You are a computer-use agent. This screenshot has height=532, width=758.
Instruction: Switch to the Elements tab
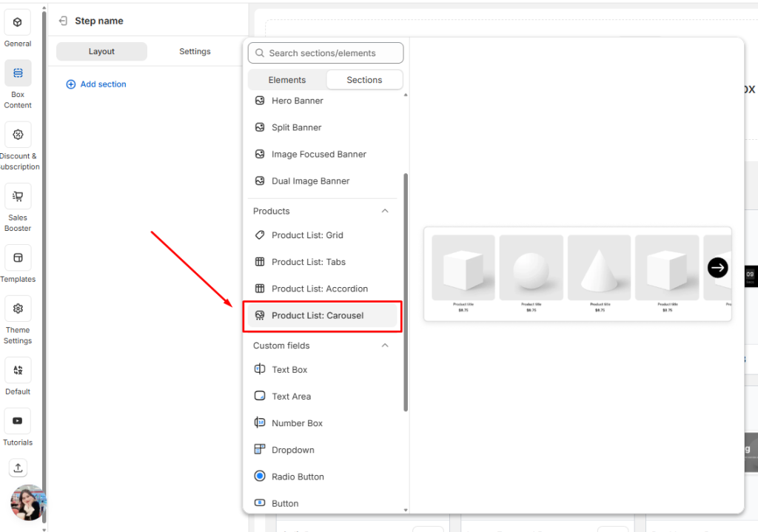pyautogui.click(x=287, y=80)
